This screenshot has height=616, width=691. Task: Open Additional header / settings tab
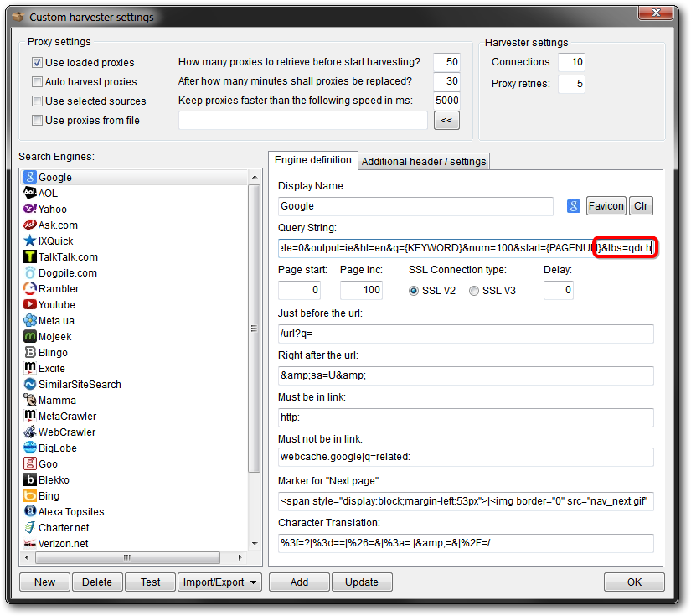coord(424,162)
